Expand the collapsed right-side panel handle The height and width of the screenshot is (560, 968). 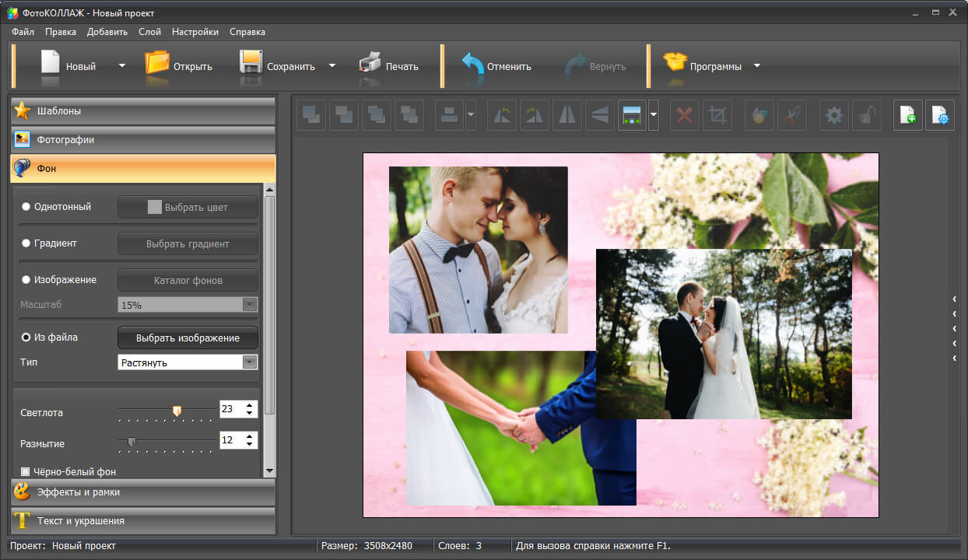point(954,328)
